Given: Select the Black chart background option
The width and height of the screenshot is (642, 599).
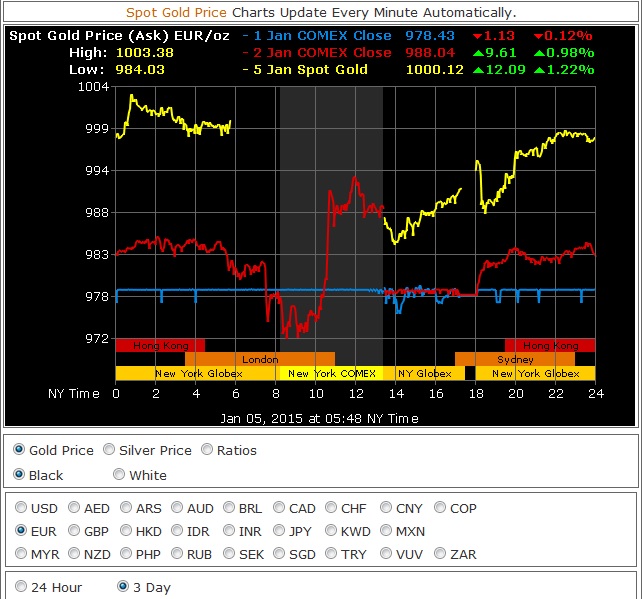Looking at the screenshot, I should coord(19,475).
